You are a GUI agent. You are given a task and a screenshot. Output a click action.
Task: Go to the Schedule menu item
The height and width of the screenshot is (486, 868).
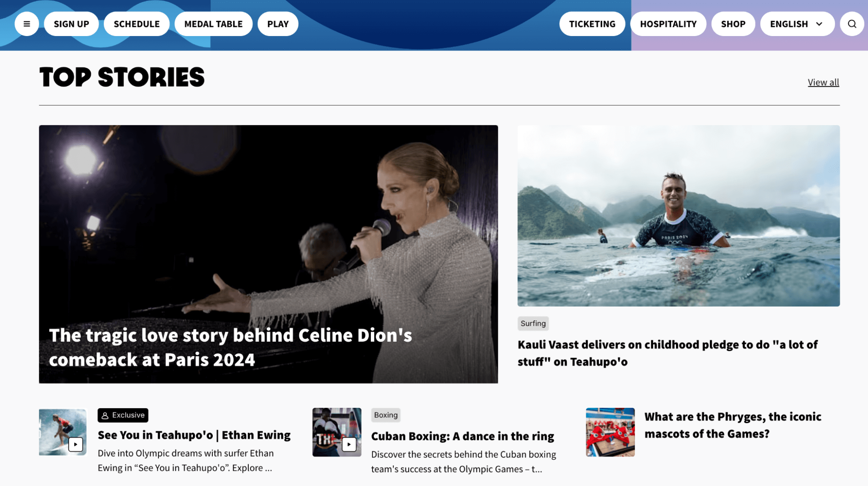(x=136, y=24)
